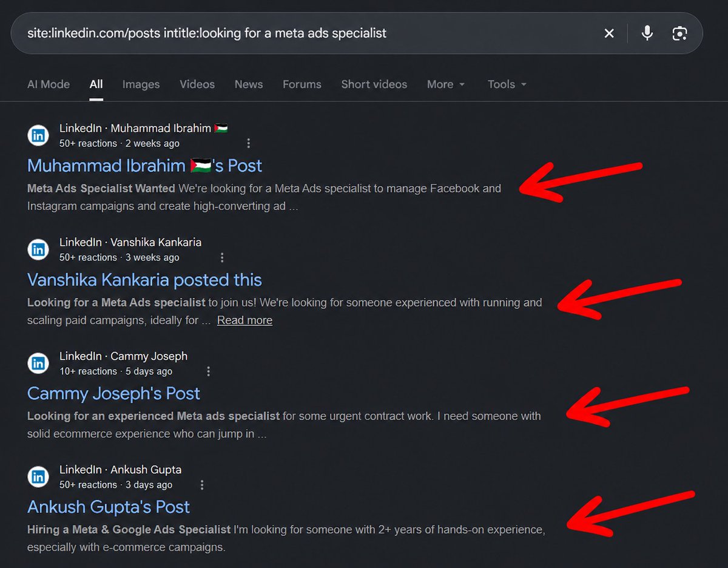Screen dimensions: 728x568
Task: Switch to the Images tab
Action: point(141,84)
